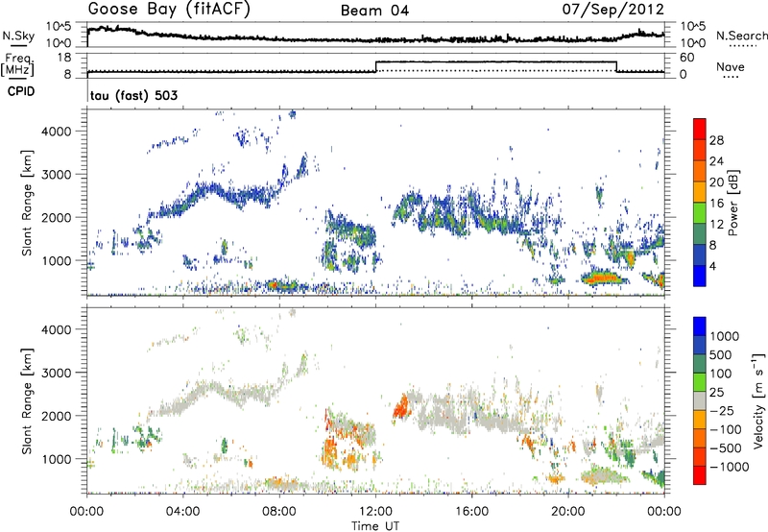Click the '16:00' time tick label
Screen dimensions: 768x532
click(471, 512)
